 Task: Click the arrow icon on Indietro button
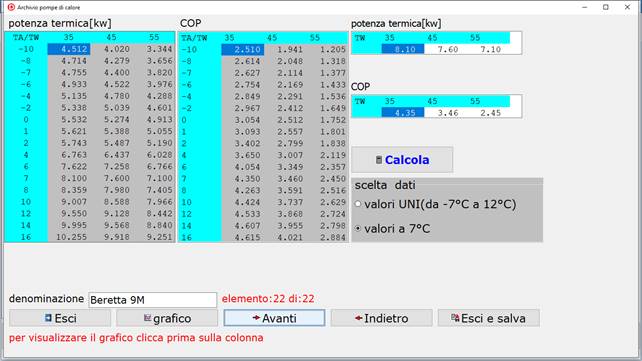pyautogui.click(x=359, y=318)
